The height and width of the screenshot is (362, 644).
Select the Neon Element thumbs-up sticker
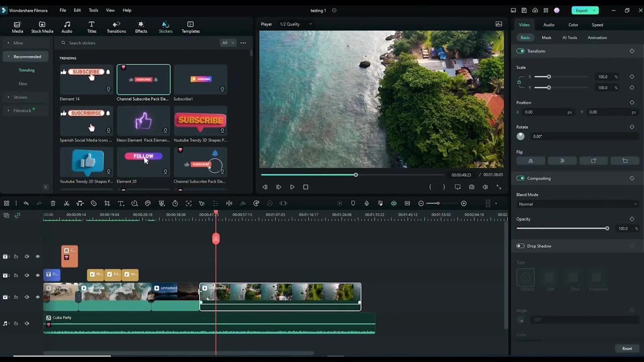[143, 121]
